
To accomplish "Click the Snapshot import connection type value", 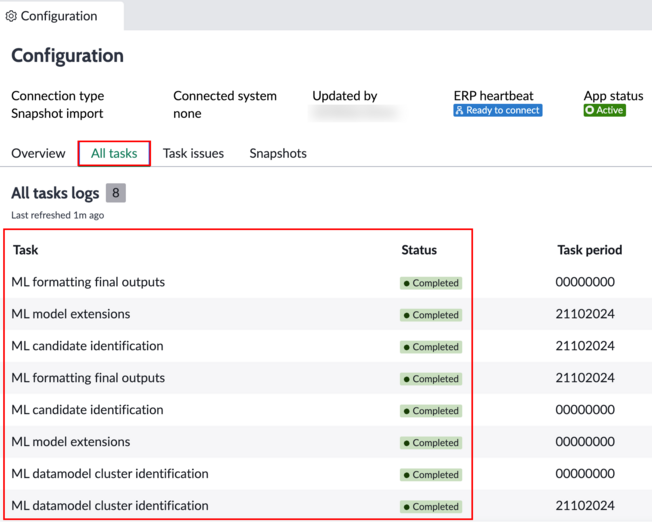I will tap(57, 114).
